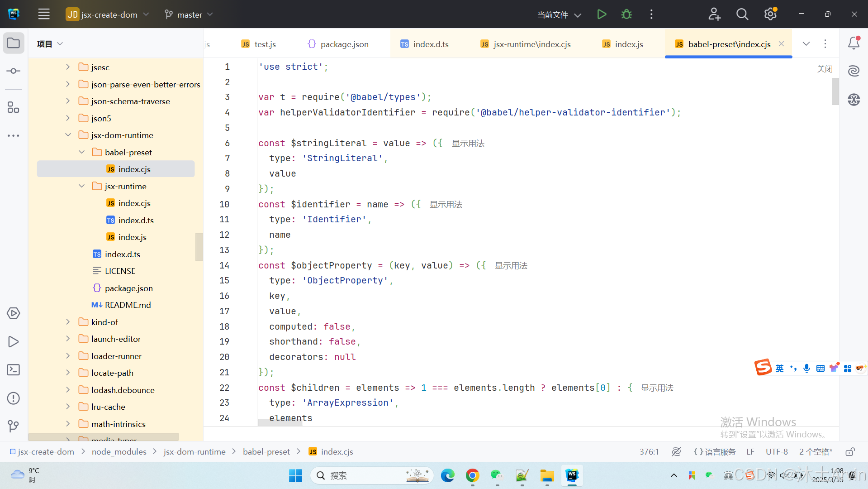Run the current configuration with green play icon
Image resolution: width=868 pixels, height=489 pixels.
[601, 14]
